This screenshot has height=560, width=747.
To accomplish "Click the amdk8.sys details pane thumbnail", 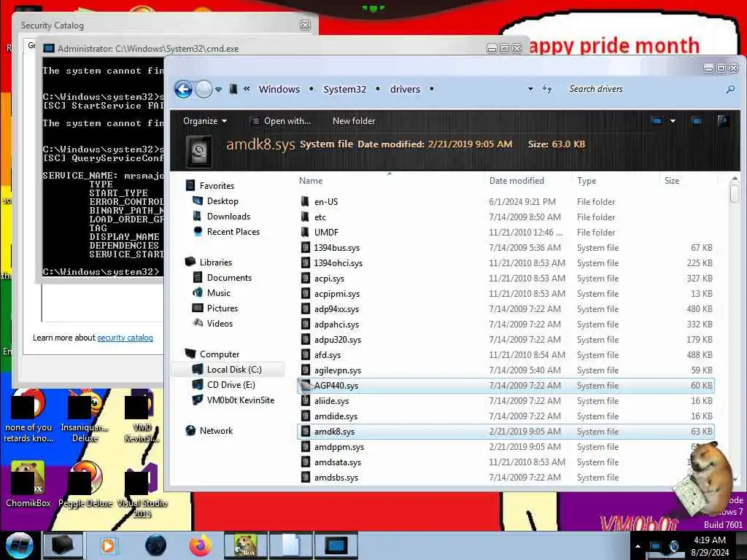I will (199, 151).
